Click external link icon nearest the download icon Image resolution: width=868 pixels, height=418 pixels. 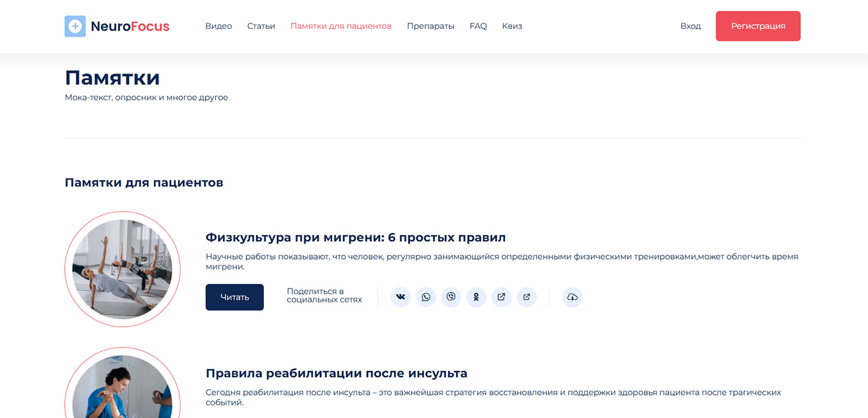click(527, 297)
